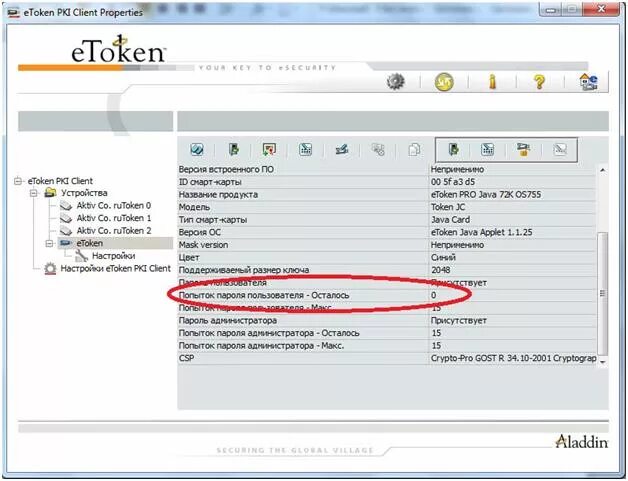Select 'Поддерживаемый размер ключа' row label
Screen dimensions: 628x481
click(244, 270)
